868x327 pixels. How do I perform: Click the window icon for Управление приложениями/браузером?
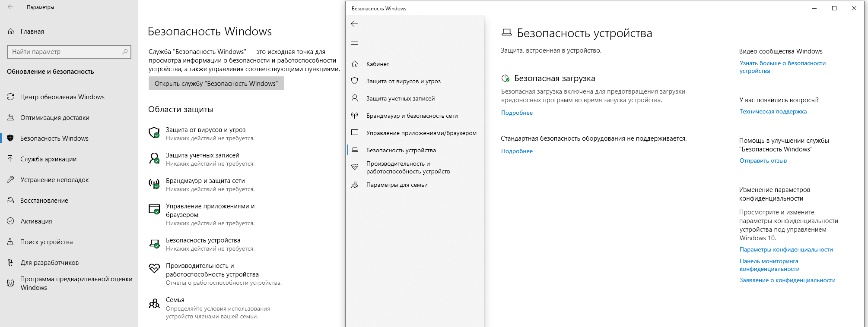[355, 133]
